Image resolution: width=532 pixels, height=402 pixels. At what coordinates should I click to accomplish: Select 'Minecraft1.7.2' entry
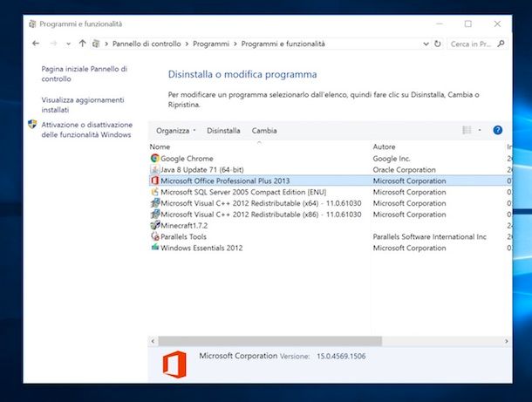coord(184,226)
